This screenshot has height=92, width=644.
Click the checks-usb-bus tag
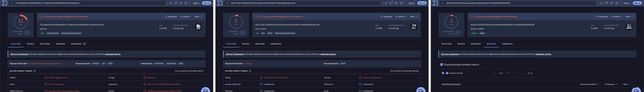[x=52, y=33]
